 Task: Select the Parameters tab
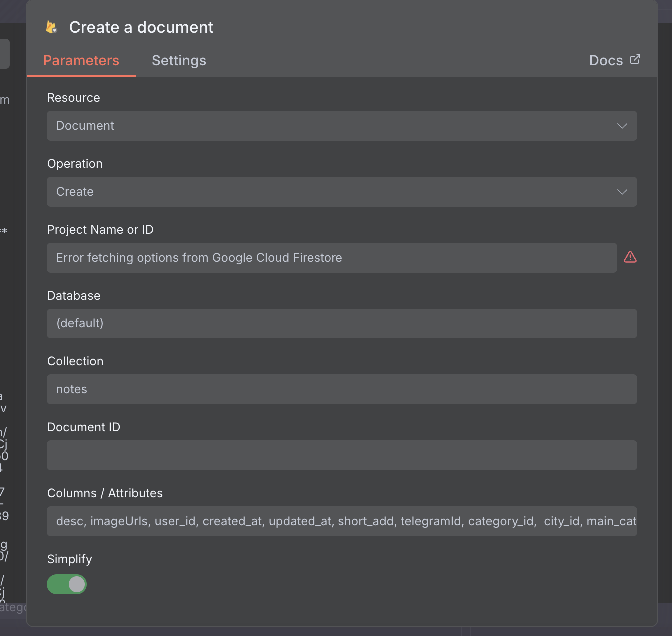pos(81,61)
